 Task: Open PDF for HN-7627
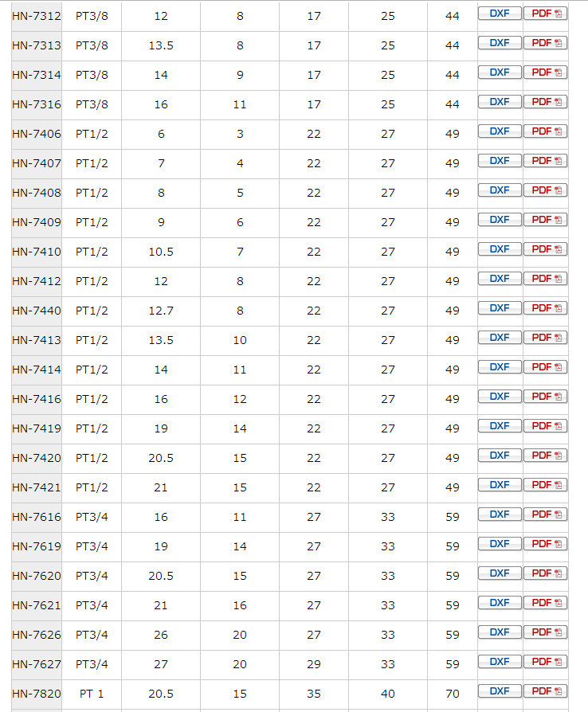545,662
